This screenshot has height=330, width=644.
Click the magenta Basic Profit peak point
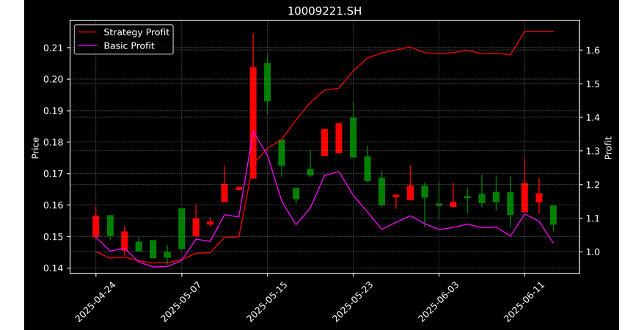[253, 131]
